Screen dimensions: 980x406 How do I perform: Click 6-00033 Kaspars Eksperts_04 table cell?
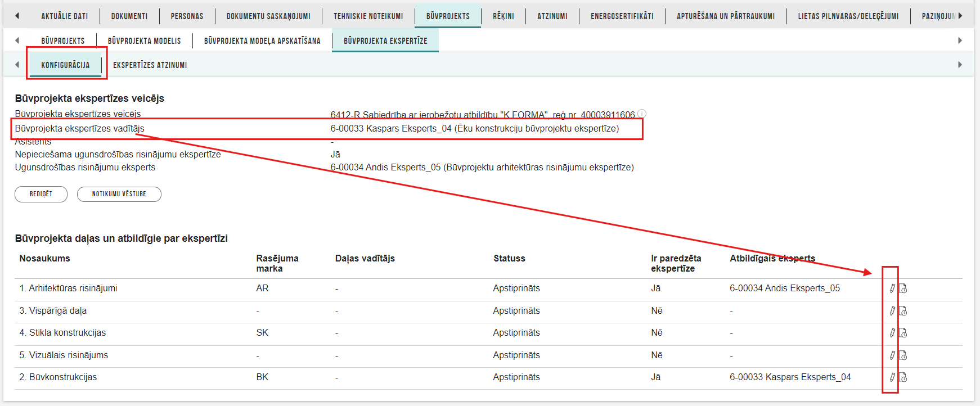tap(790, 377)
